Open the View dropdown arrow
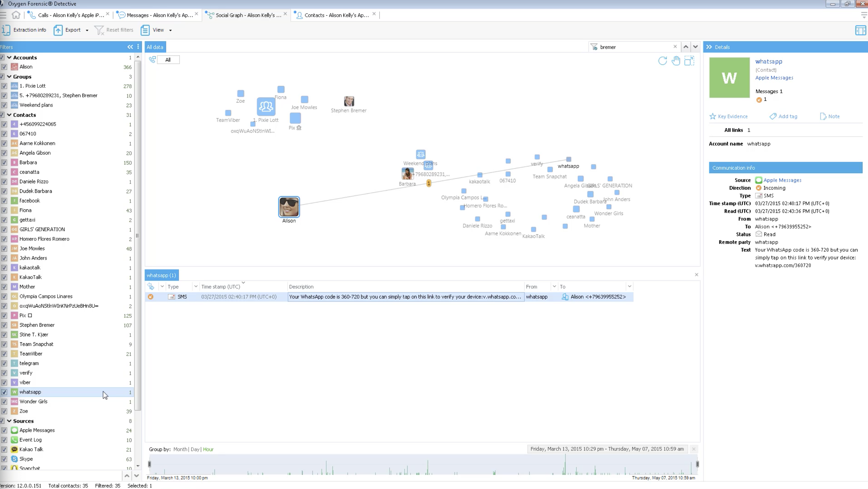Image resolution: width=868 pixels, height=489 pixels. pos(170,30)
